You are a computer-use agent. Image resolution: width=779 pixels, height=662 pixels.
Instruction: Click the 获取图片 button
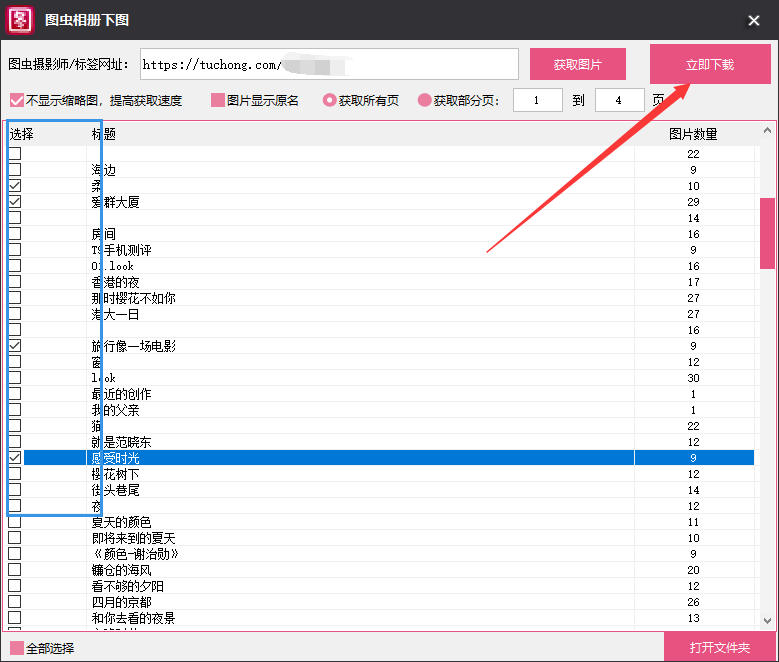(577, 64)
